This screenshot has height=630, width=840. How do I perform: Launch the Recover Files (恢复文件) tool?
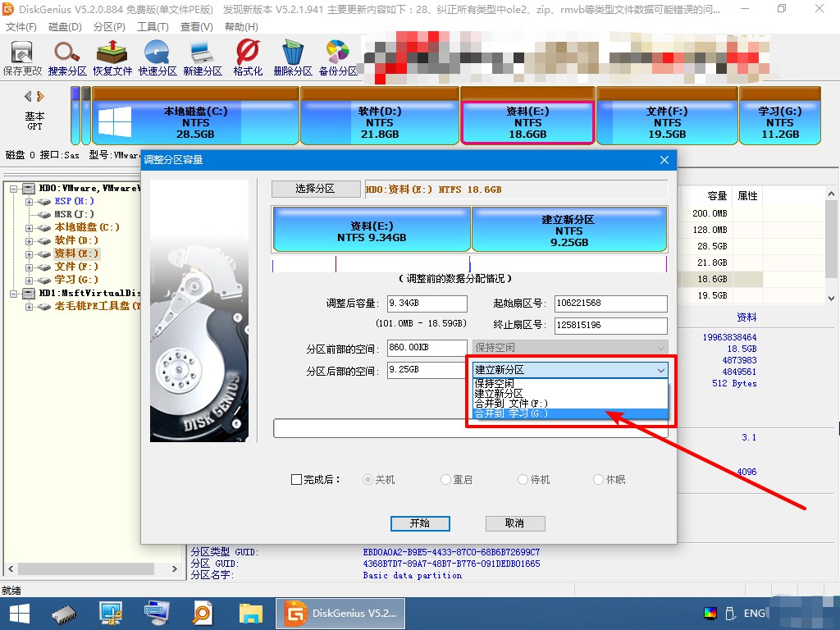coord(112,58)
